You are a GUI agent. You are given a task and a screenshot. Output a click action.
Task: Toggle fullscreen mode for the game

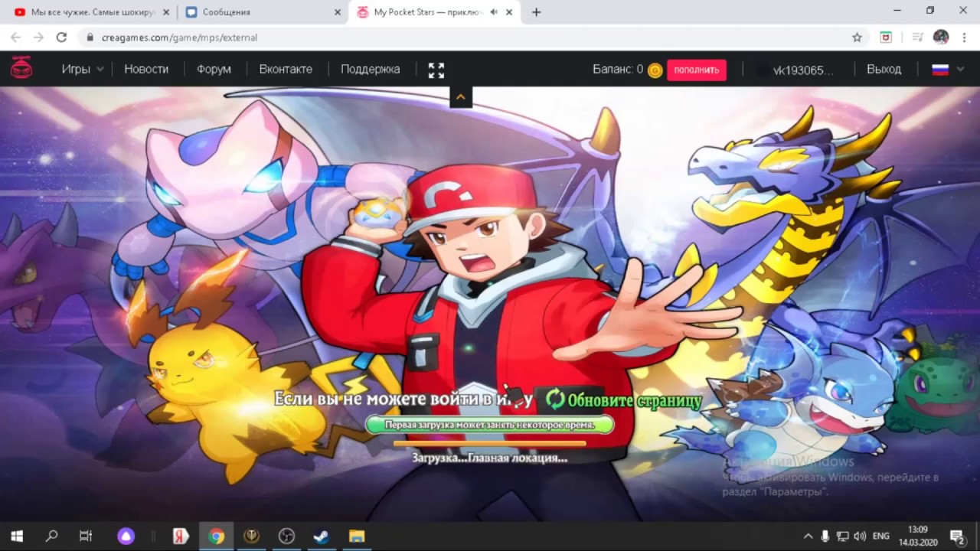tap(436, 70)
